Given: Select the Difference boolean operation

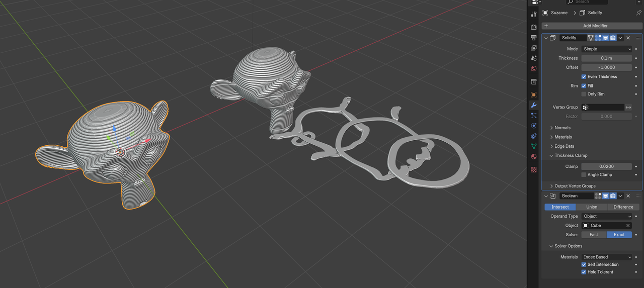Looking at the screenshot, I should [x=623, y=207].
